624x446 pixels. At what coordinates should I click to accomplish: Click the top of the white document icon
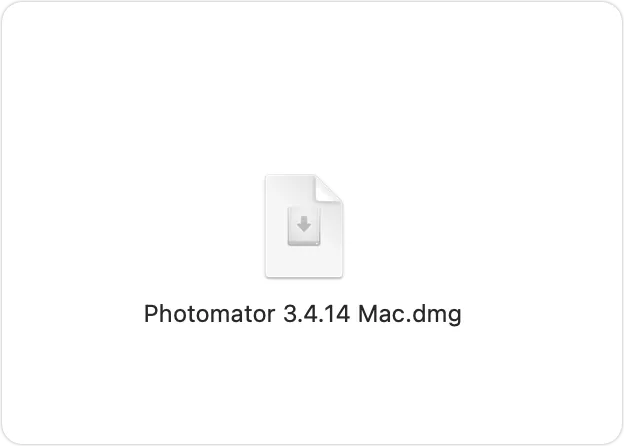pos(291,178)
